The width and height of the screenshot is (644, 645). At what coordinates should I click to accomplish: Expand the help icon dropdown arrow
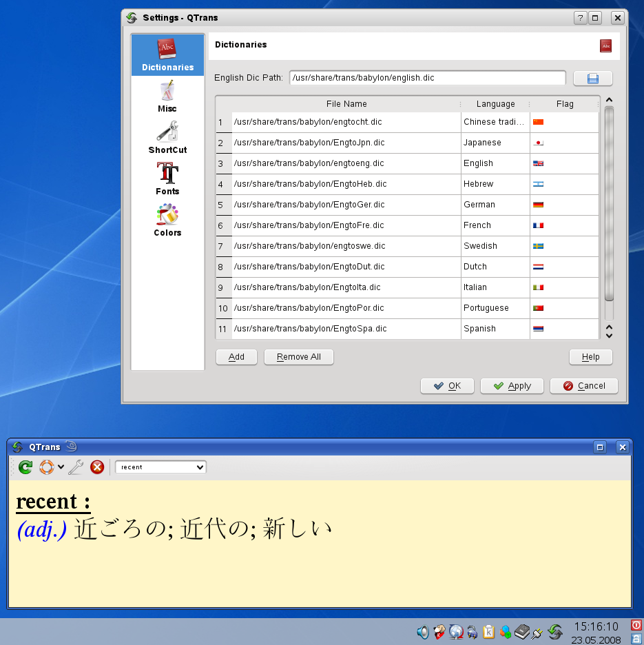(61, 467)
